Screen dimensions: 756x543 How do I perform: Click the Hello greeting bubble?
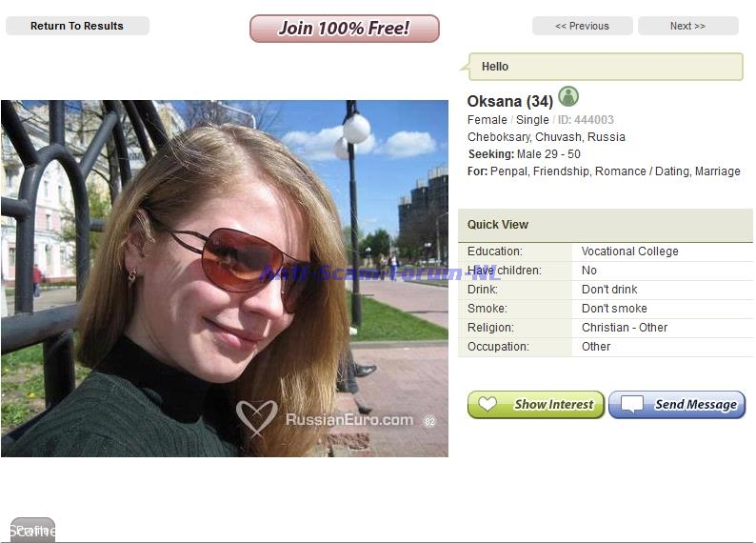606,67
